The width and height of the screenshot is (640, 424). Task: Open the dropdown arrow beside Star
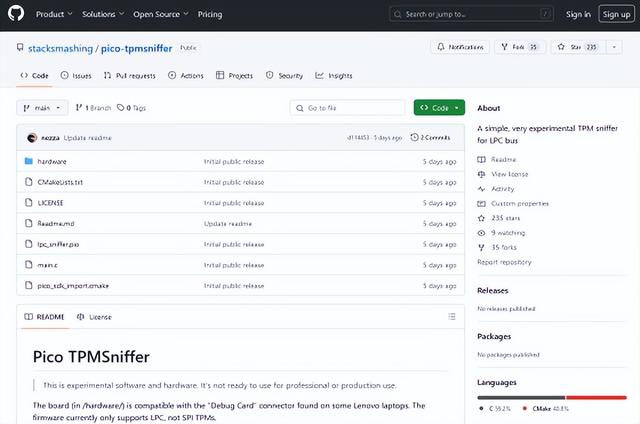pyautogui.click(x=614, y=47)
